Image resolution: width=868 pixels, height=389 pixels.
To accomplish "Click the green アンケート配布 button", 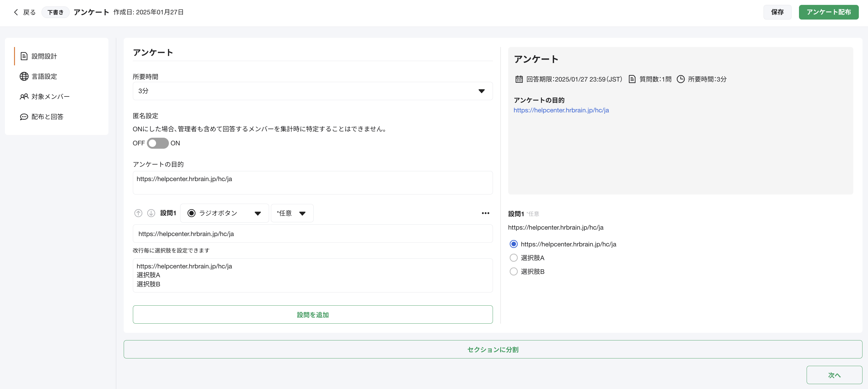I will tap(828, 12).
